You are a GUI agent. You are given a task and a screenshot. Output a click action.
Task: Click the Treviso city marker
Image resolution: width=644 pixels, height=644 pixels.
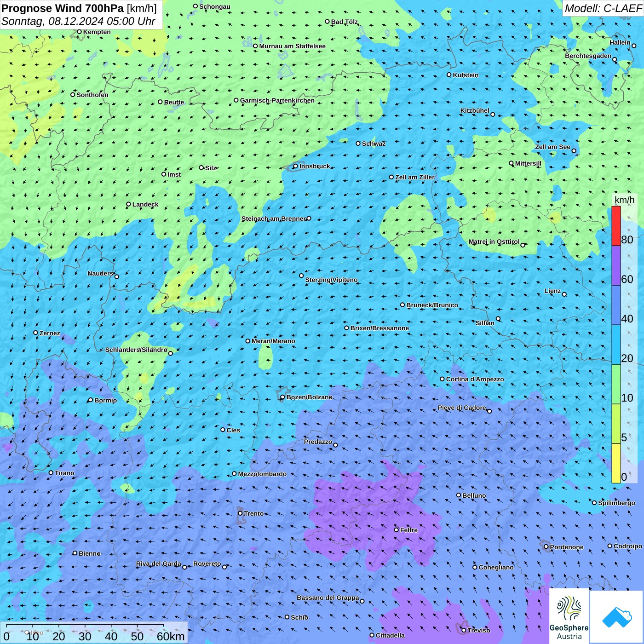click(x=464, y=630)
